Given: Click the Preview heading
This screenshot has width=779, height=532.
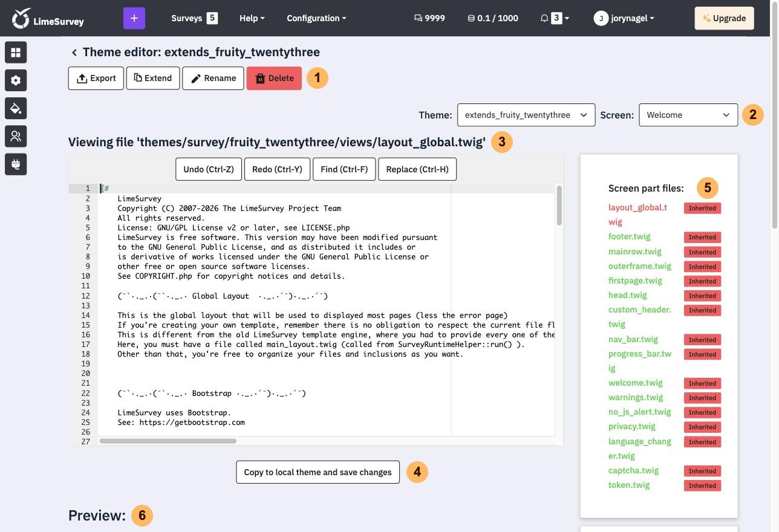Looking at the screenshot, I should pos(97,516).
